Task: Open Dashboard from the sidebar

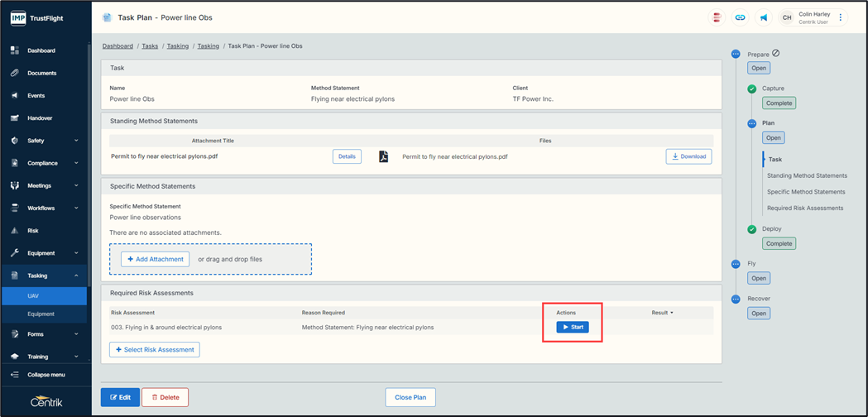Action: pyautogui.click(x=41, y=50)
